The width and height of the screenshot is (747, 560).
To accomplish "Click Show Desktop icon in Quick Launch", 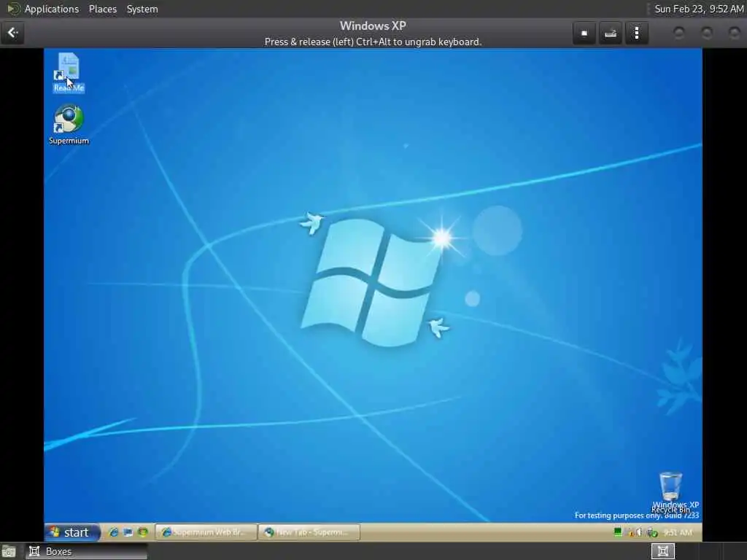I will (x=128, y=532).
